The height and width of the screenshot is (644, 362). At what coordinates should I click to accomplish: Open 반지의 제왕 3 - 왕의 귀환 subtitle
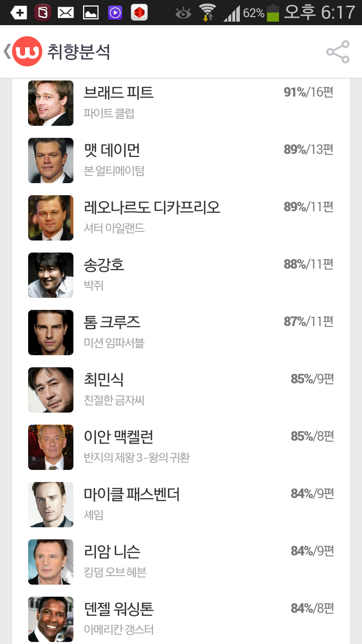point(137,458)
